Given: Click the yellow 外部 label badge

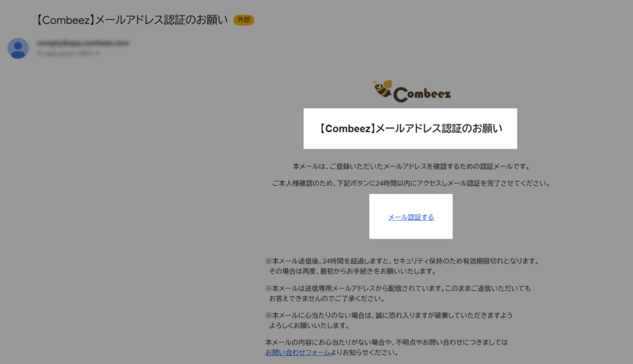Looking at the screenshot, I should [x=244, y=20].
